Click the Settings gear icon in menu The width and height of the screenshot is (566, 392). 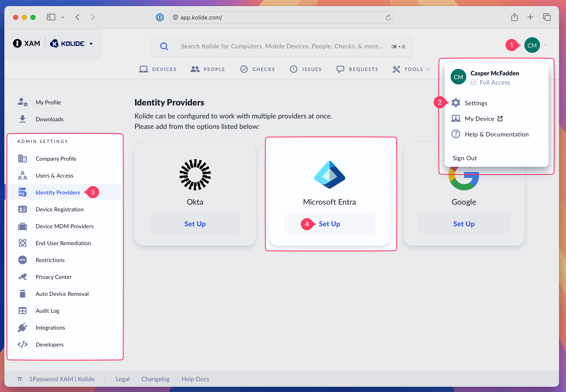point(456,103)
